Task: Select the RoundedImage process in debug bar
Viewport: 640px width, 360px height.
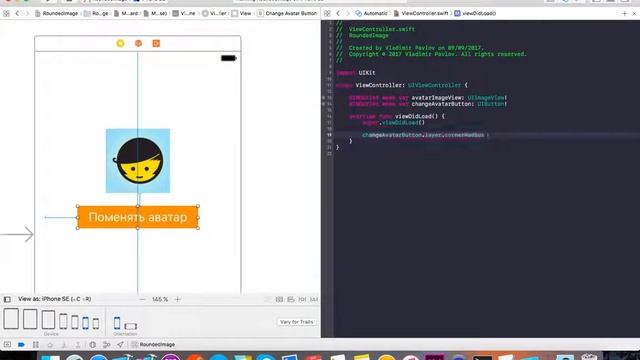Action: 153,345
